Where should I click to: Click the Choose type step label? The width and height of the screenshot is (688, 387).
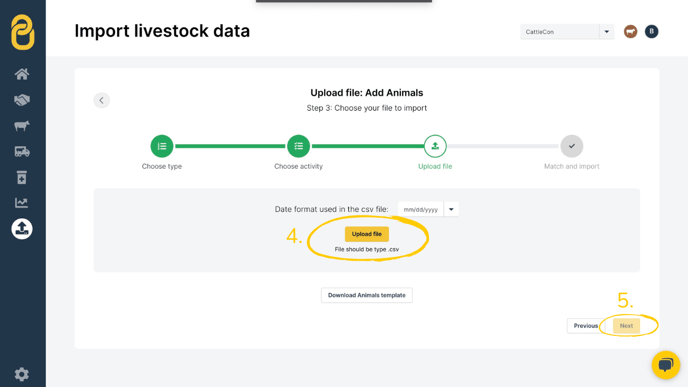tap(162, 166)
